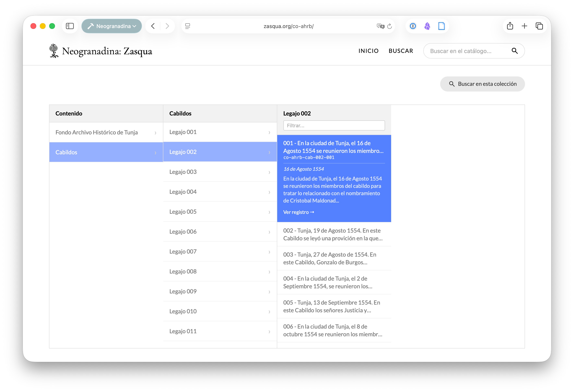The image size is (574, 392).
Task: Open the BUSCAR menu item
Action: pyautogui.click(x=401, y=51)
